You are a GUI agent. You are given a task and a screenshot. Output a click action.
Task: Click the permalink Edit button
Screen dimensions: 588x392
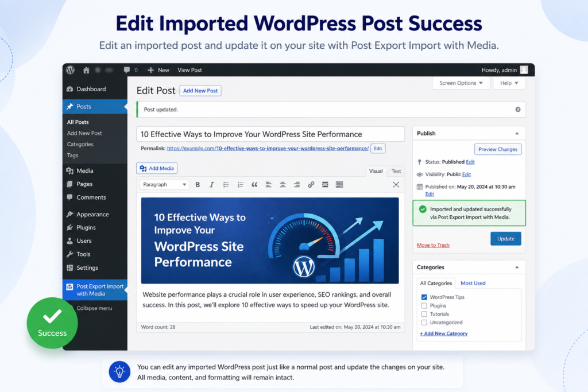coord(378,149)
